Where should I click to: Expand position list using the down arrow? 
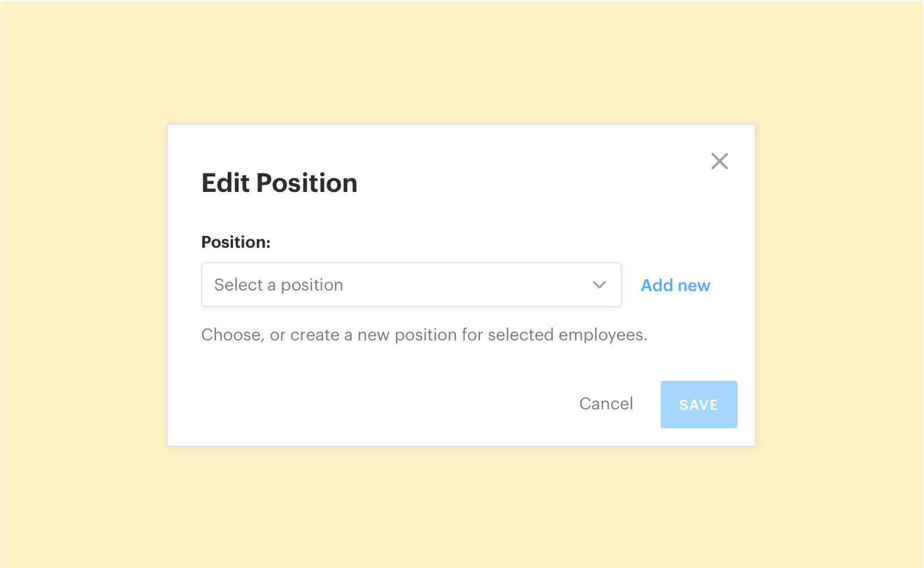[x=599, y=285]
